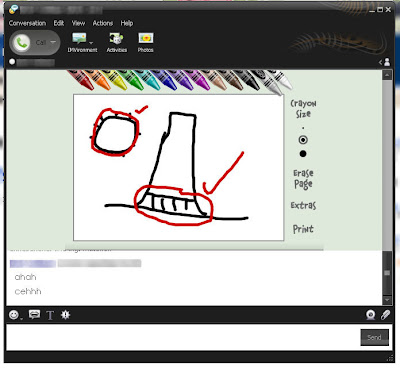Image resolution: width=400 pixels, height=369 pixels.
Task: Expand the arrow beside the landscape picture icon
Action: (x=91, y=43)
